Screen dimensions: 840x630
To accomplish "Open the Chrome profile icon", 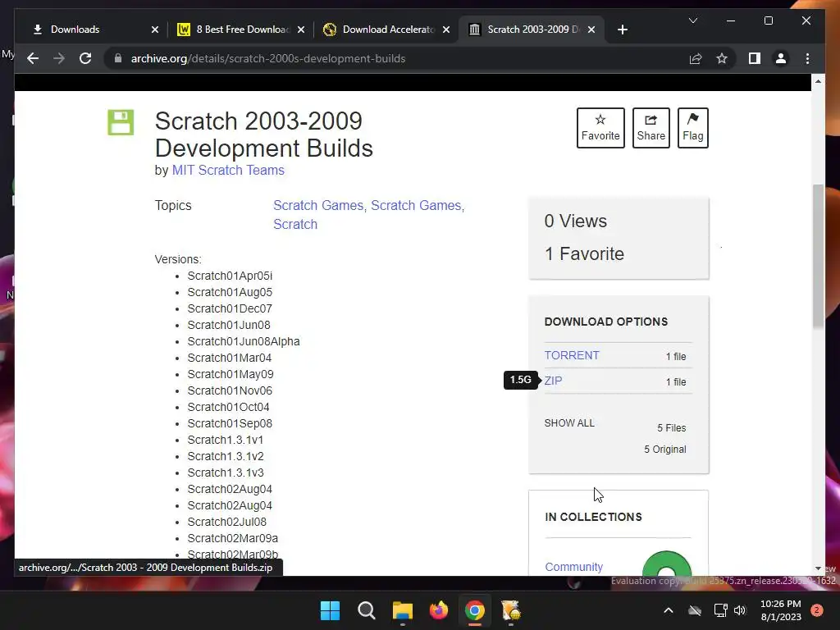I will point(781,58).
